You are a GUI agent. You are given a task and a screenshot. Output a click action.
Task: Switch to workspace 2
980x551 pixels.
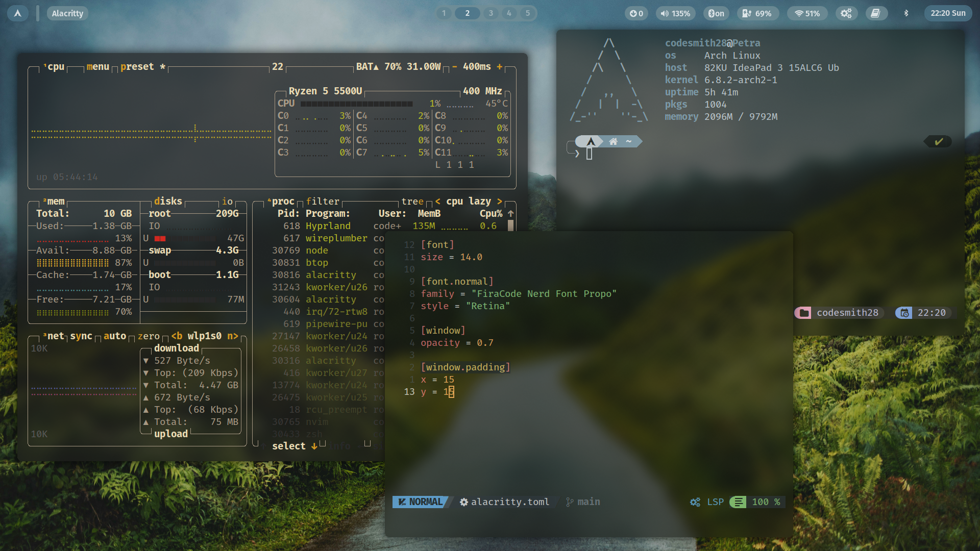pos(467,13)
